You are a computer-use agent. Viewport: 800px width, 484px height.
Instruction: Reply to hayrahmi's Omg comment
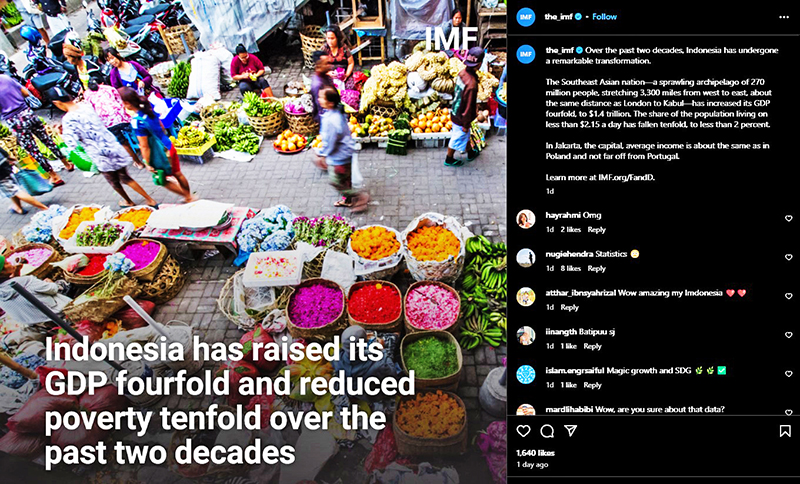pyautogui.click(x=596, y=230)
